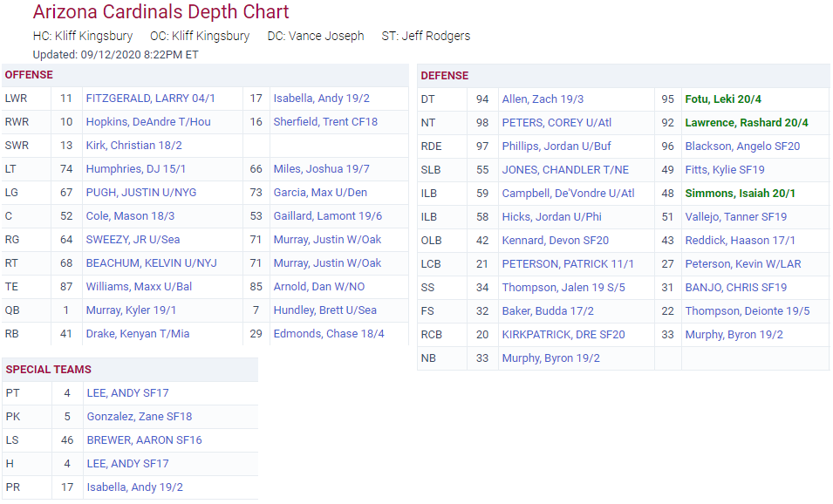Select the DEFENSE section header
The image size is (833, 504).
444,76
